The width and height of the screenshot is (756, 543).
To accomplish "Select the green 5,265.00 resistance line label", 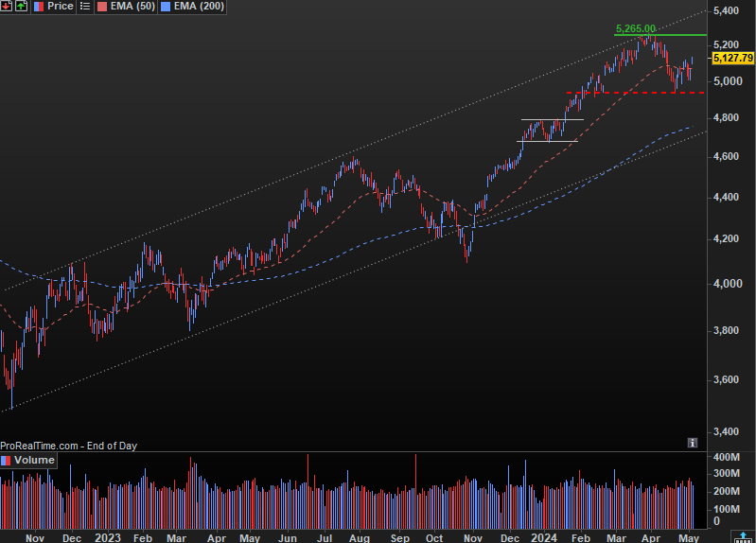I will [636, 29].
